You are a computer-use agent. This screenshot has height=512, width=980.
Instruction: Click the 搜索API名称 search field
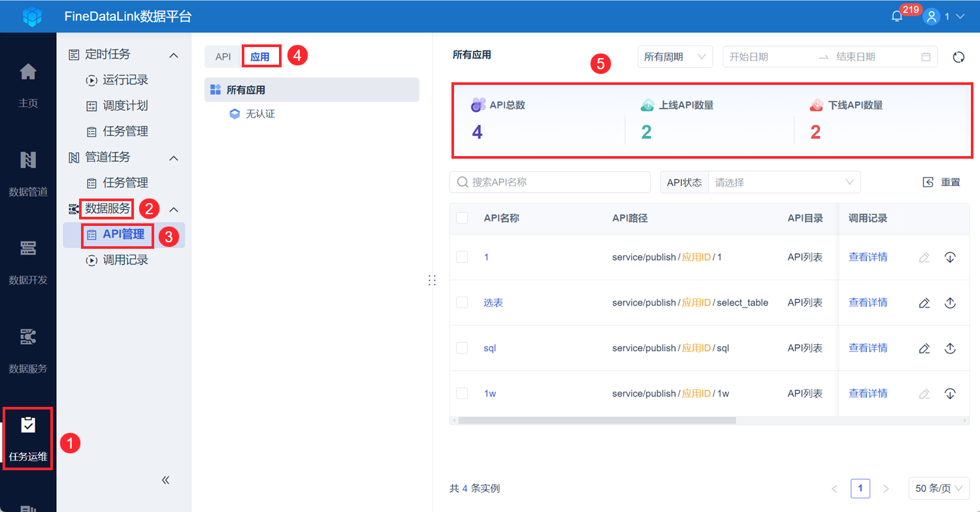tap(550, 182)
